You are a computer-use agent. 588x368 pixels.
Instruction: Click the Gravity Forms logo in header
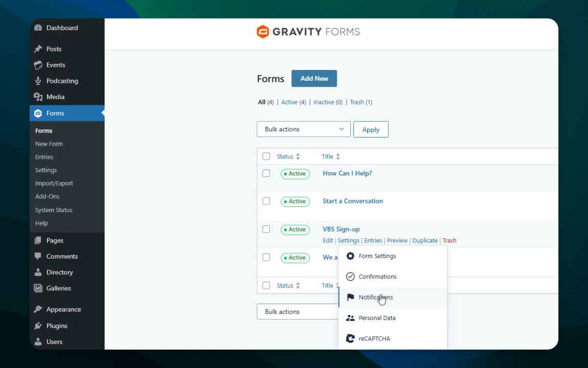click(308, 32)
